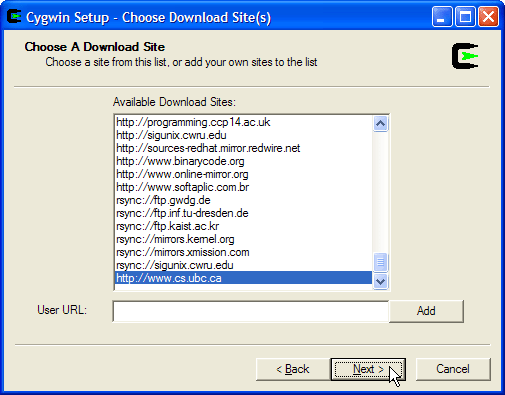This screenshot has width=505, height=395.
Task: Select http://www.softaplic.com.br site
Action: click(243, 187)
